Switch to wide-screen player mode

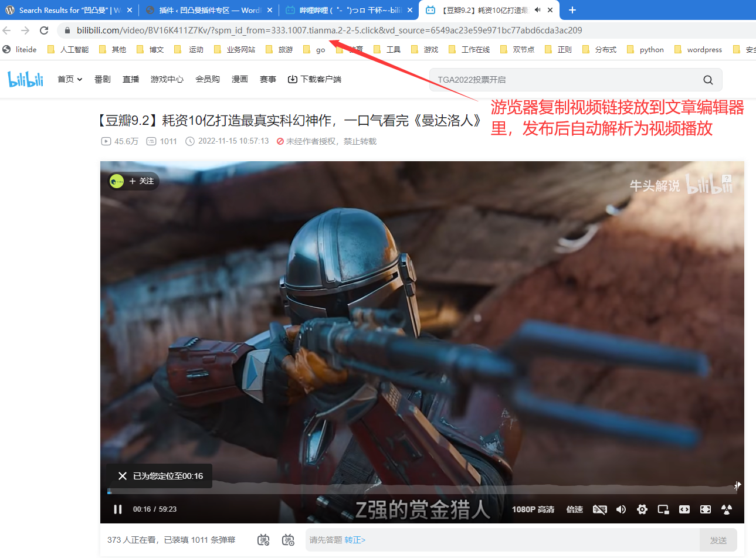pyautogui.click(x=684, y=509)
